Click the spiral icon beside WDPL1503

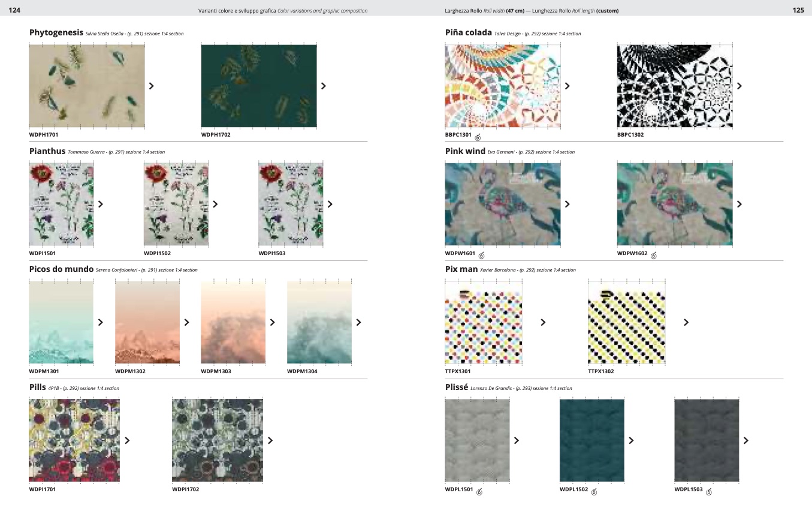(x=709, y=492)
